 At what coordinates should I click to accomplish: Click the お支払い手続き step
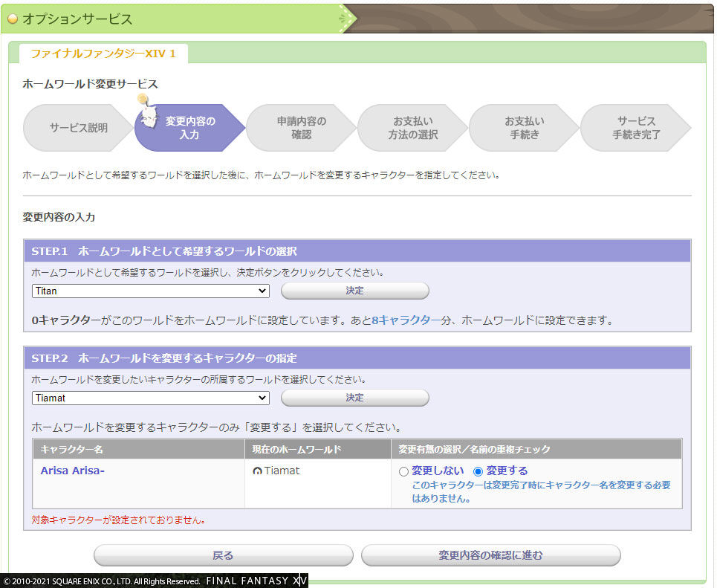(524, 128)
